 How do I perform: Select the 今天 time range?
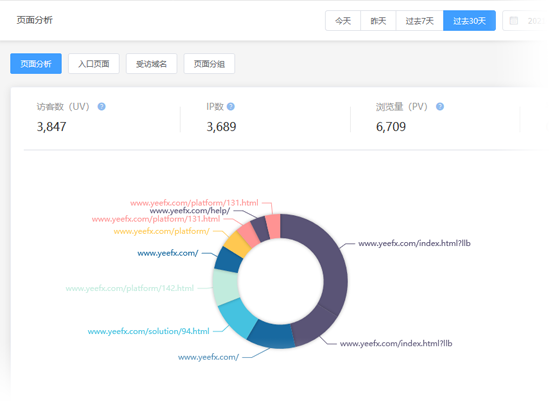(x=343, y=21)
